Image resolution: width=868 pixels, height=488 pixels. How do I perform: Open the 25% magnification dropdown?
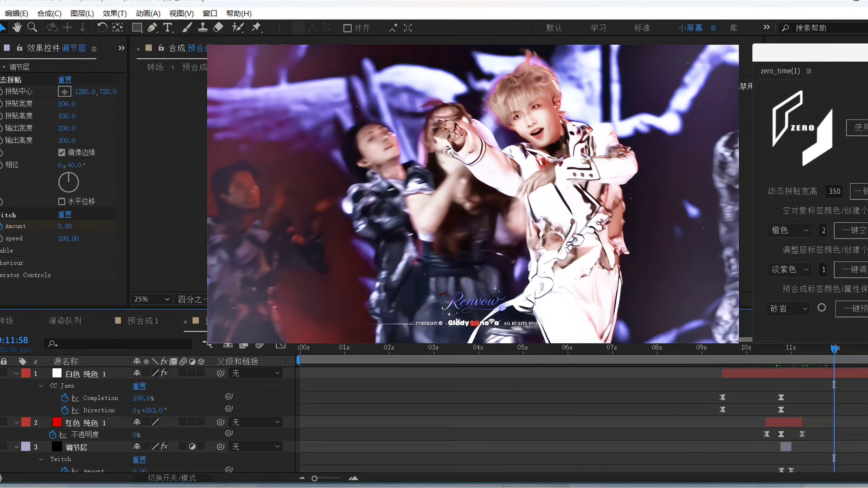151,299
